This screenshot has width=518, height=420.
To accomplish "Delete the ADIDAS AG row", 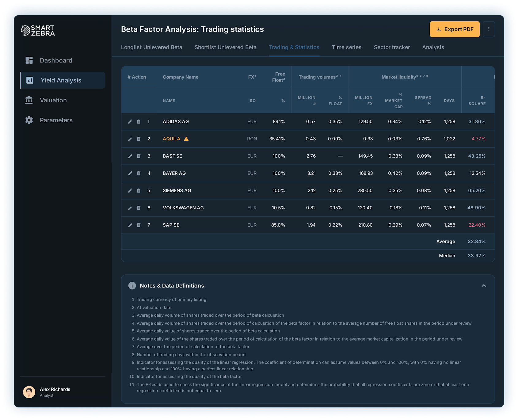I will point(139,122).
